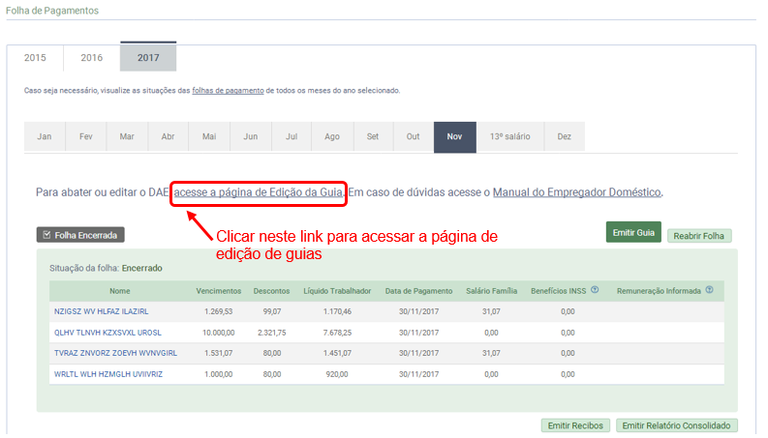Open employee TVRAZ ZNVORZ ZOEVH WVNVGIRL
Screen dimensions: 768x438
click(x=116, y=353)
